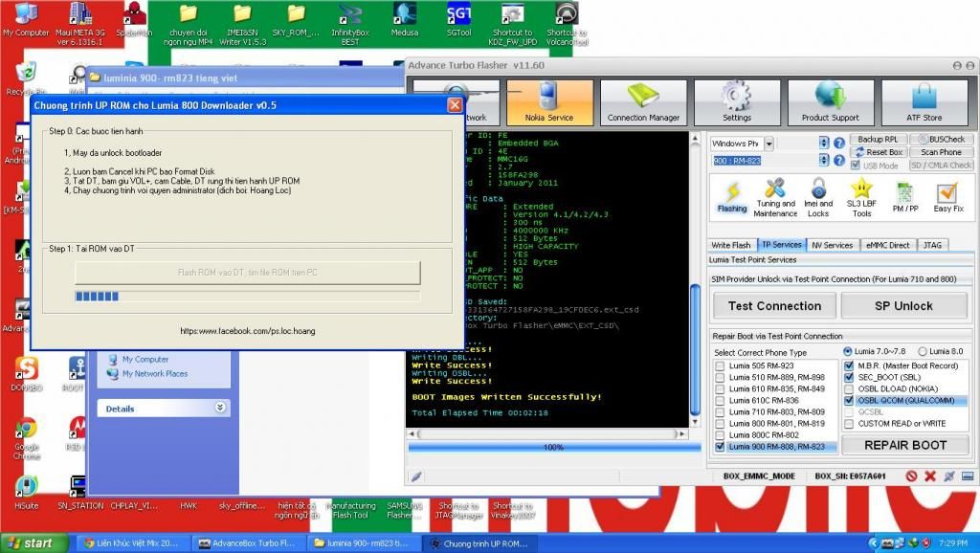This screenshot has width=980, height=553.
Task: Open the My Computer desktop icon
Action: coord(26,21)
